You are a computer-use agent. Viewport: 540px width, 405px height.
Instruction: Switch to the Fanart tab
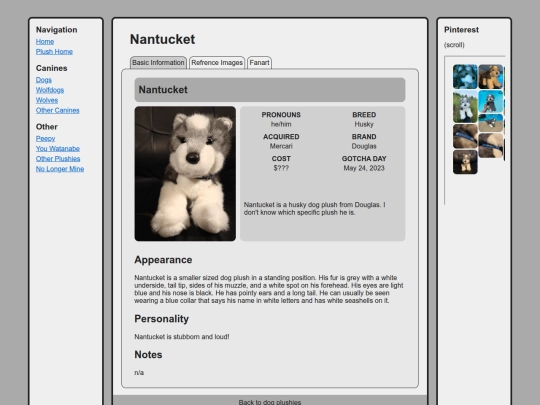coord(259,63)
